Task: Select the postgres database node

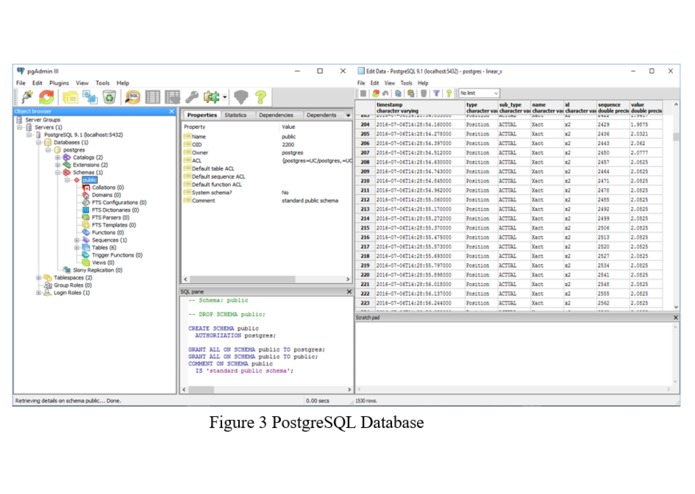Action: click(x=74, y=150)
